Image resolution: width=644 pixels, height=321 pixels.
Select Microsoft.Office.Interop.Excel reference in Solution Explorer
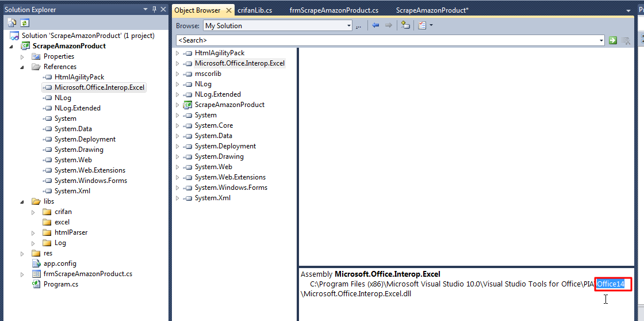point(100,87)
